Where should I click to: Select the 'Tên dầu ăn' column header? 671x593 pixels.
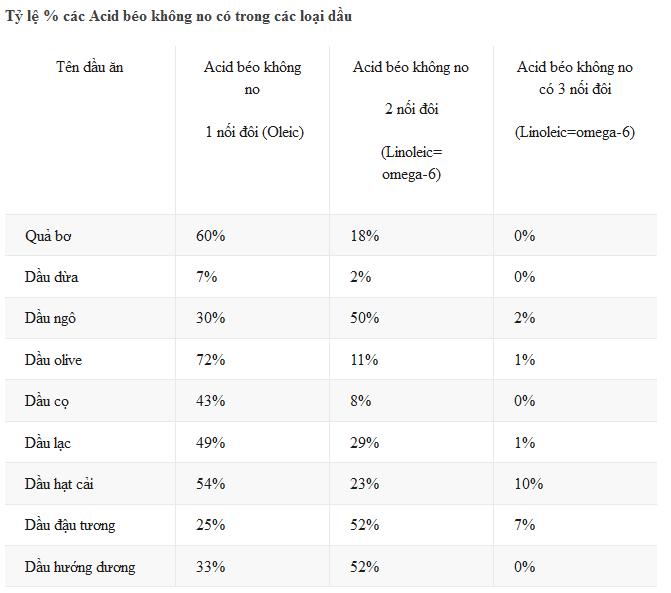tap(90, 67)
